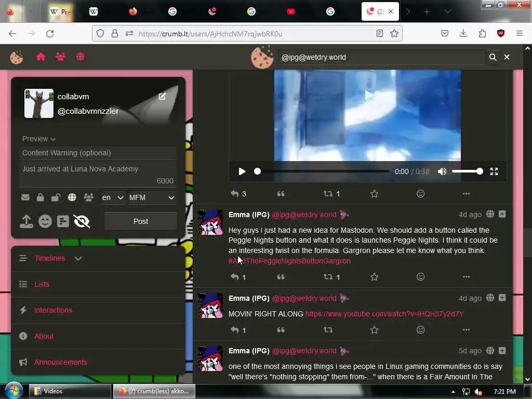Viewport: 532px width, 399px height.
Task: Open the emoji picker in composer
Action: (x=45, y=221)
